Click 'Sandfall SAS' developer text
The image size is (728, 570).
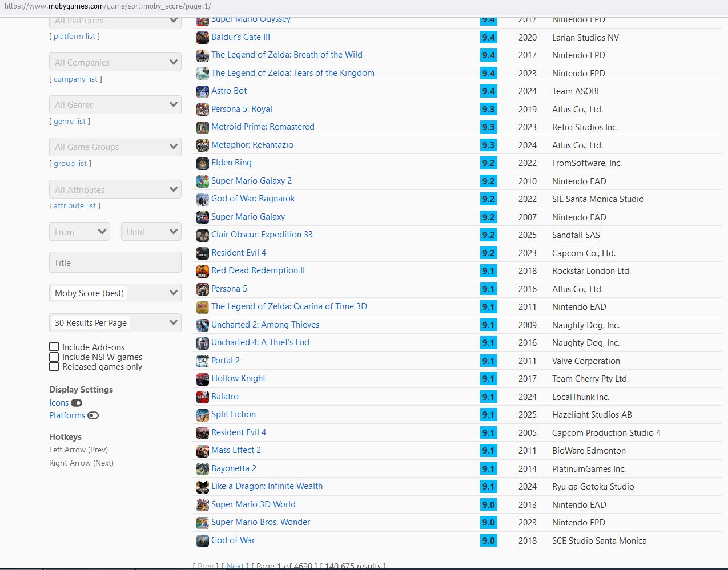[x=576, y=235]
